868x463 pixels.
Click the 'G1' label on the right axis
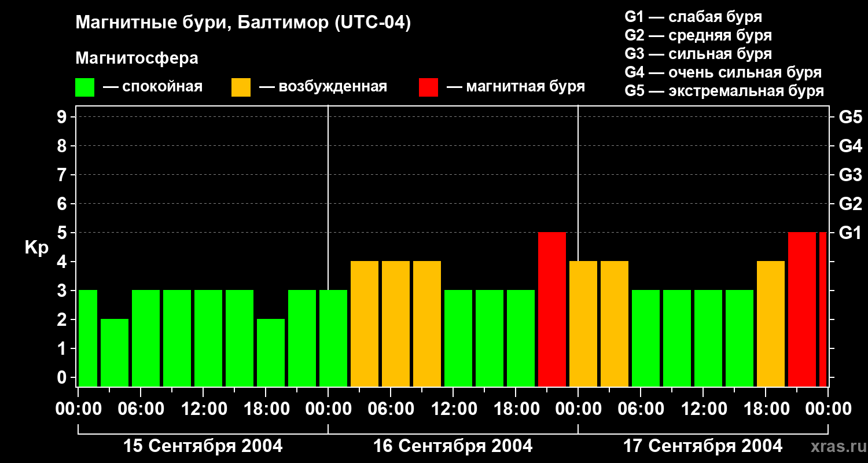point(851,233)
